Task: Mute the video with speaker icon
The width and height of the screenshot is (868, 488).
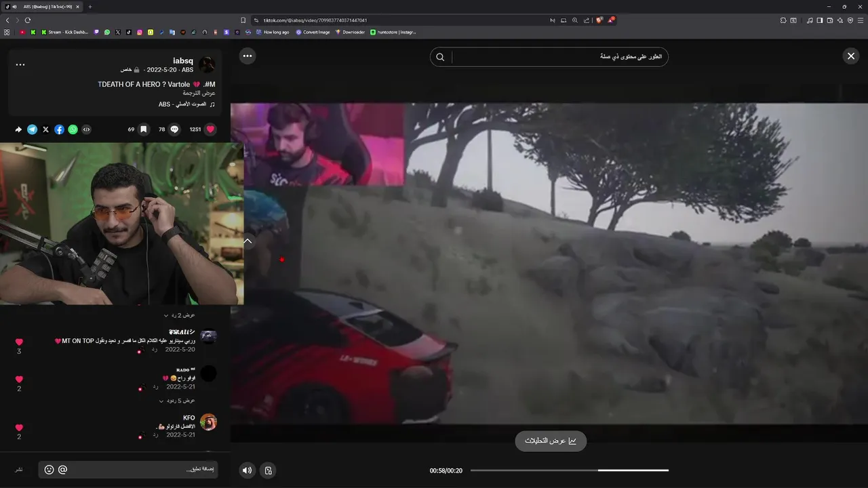Action: pyautogui.click(x=248, y=470)
